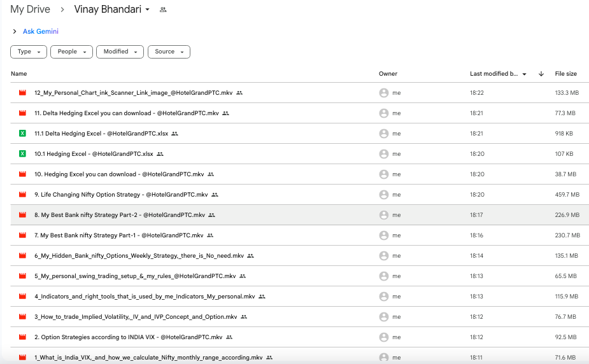
Task: Click owner avatar in 2. Option Strategies row
Action: (x=383, y=337)
